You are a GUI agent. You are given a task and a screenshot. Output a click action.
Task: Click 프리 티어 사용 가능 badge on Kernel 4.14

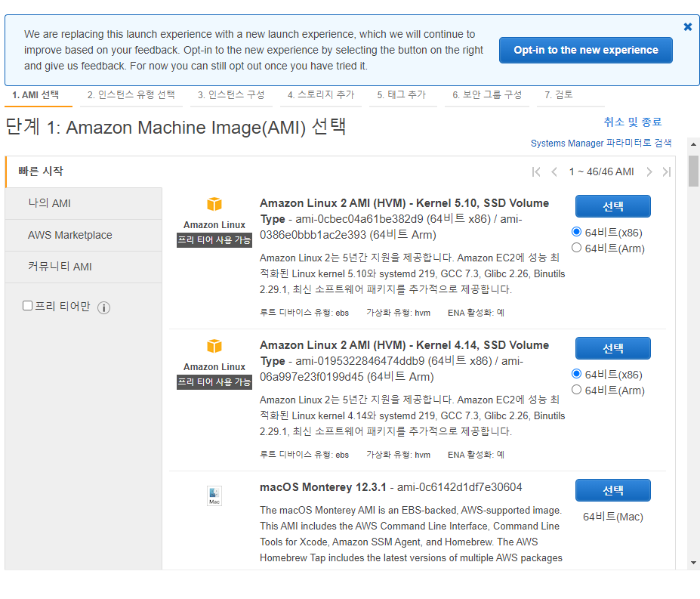coord(214,382)
